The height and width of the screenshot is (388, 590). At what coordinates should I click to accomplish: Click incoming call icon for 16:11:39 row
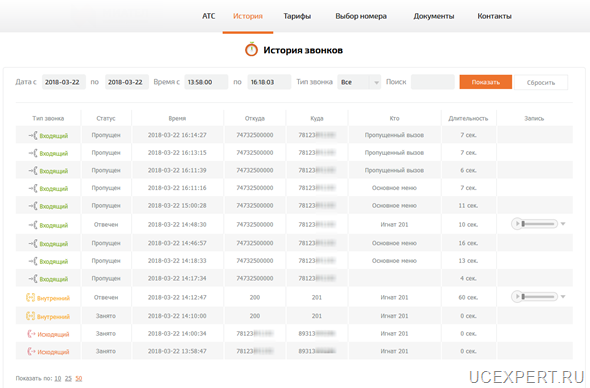(33, 170)
